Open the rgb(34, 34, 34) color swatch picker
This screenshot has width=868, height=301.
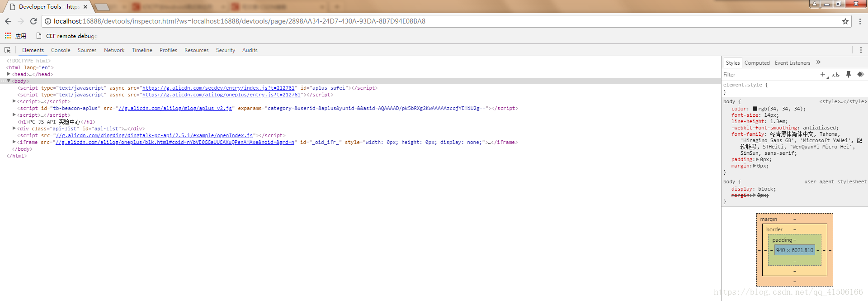pyautogui.click(x=755, y=109)
